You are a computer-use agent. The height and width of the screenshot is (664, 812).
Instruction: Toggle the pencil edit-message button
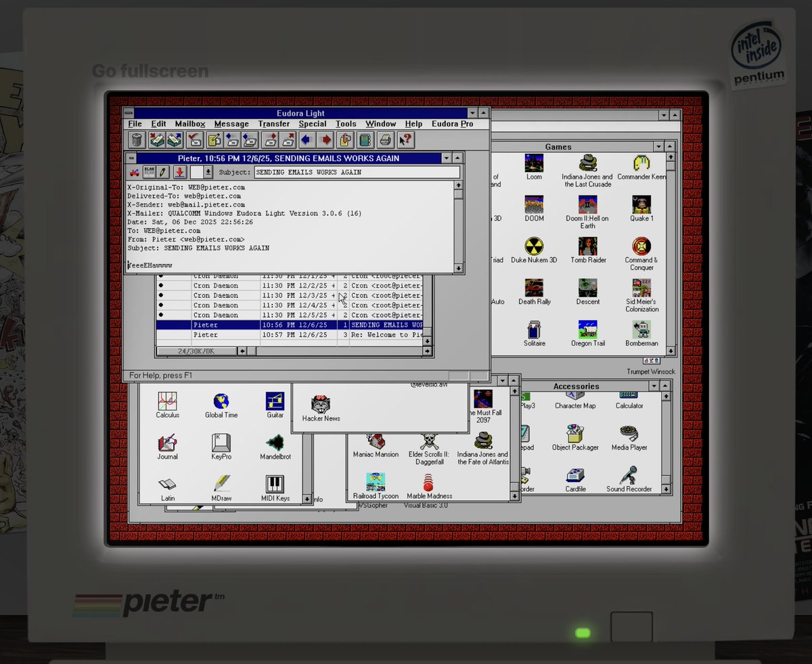click(x=162, y=172)
